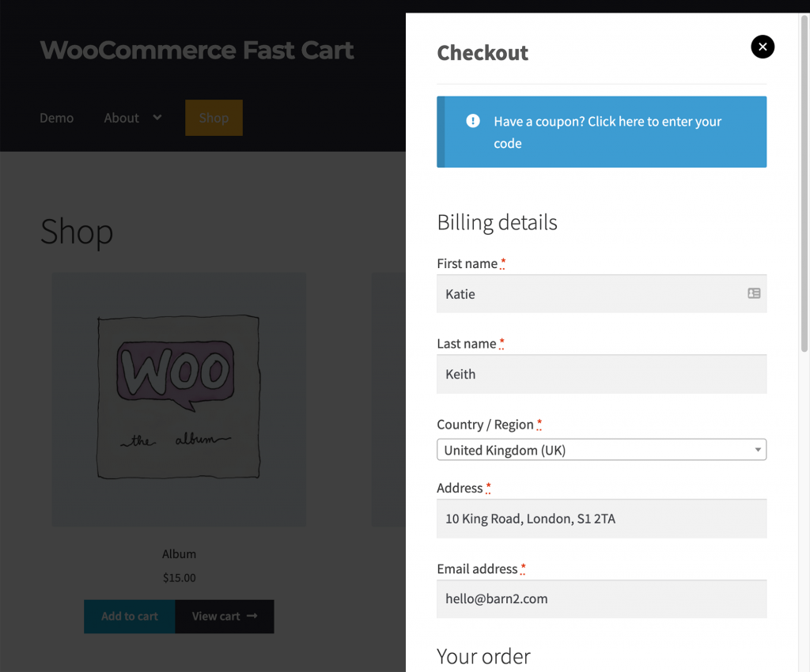Click the Address input field
810x672 pixels.
pyautogui.click(x=601, y=519)
